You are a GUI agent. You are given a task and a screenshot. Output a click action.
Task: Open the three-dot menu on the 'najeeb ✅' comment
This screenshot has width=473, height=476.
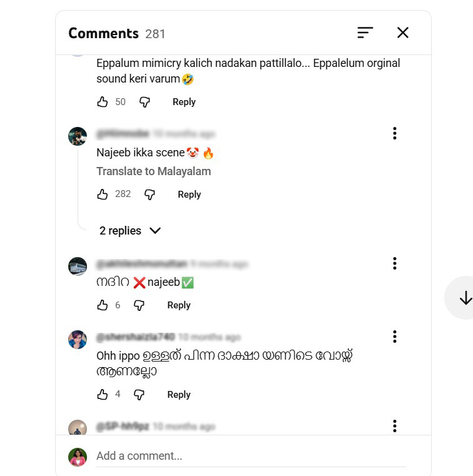395,263
